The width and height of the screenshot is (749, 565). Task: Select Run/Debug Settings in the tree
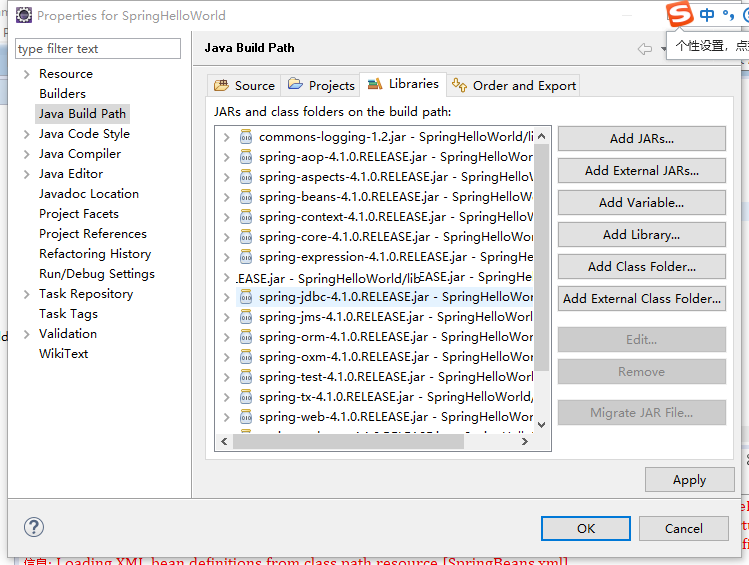coord(97,274)
